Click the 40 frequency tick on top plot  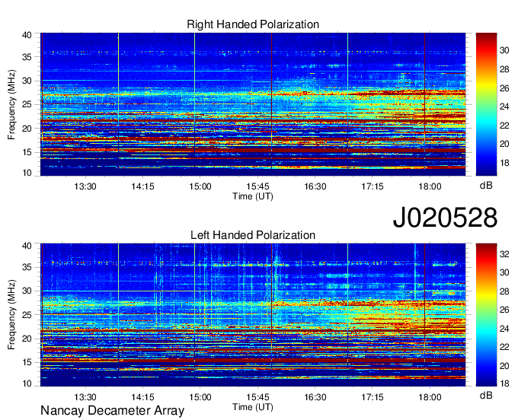(27, 35)
